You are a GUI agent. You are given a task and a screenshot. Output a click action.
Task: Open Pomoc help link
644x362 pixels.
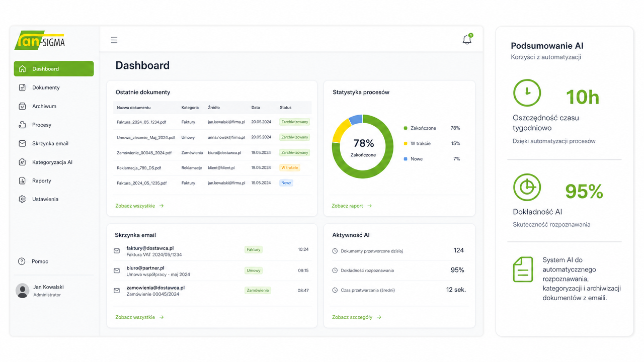click(x=40, y=261)
